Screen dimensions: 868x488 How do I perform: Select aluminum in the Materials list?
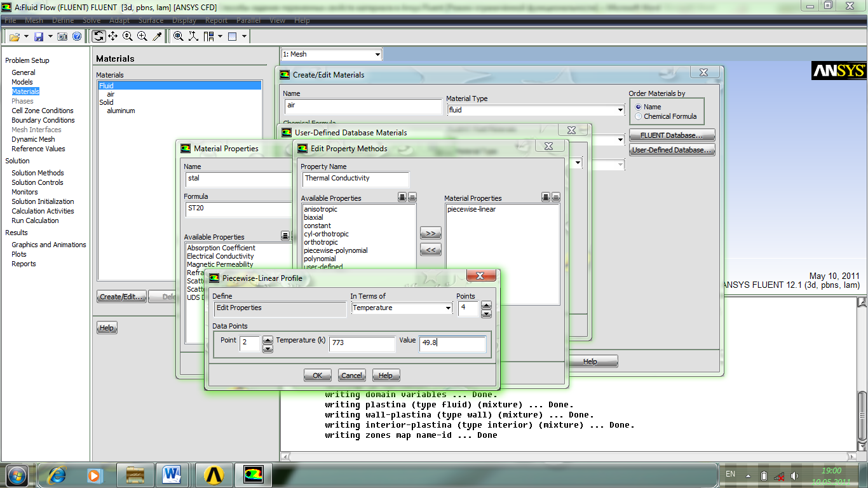[x=121, y=111]
